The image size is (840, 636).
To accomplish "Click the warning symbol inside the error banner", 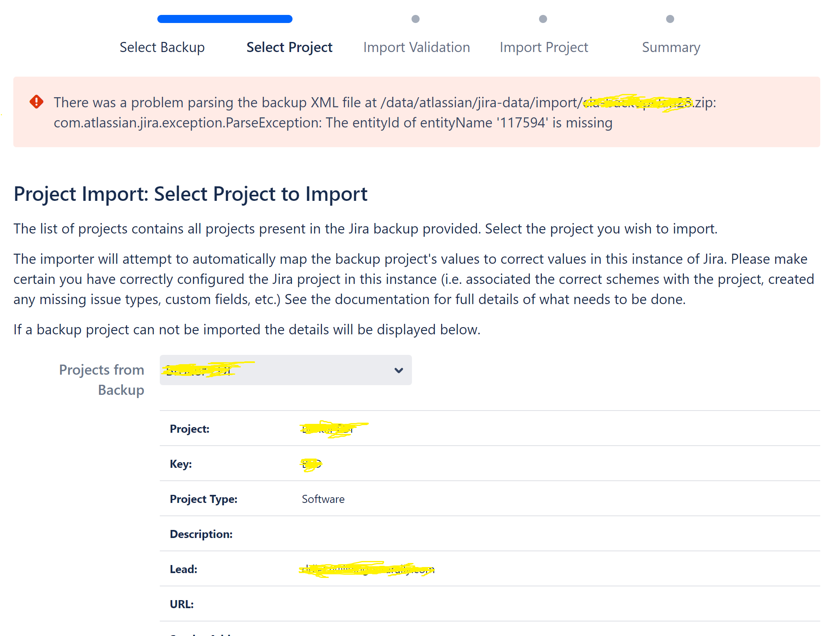I will point(36,102).
